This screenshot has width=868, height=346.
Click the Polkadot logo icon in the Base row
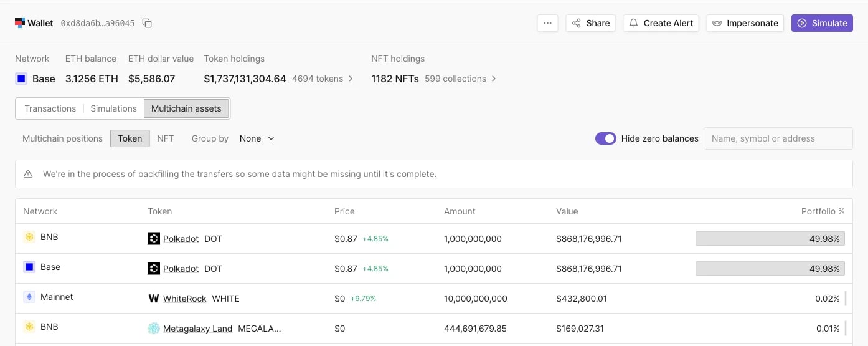(x=154, y=269)
